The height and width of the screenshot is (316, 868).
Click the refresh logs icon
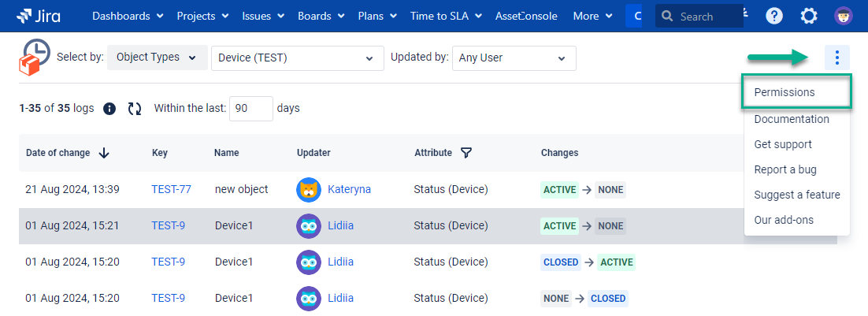135,109
